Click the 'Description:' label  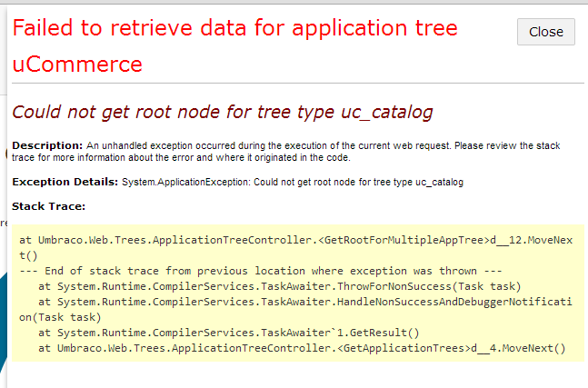pyautogui.click(x=47, y=145)
